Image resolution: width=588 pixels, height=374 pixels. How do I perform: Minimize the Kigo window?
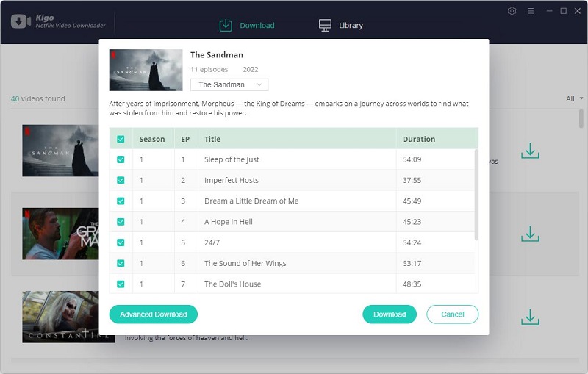click(x=549, y=11)
